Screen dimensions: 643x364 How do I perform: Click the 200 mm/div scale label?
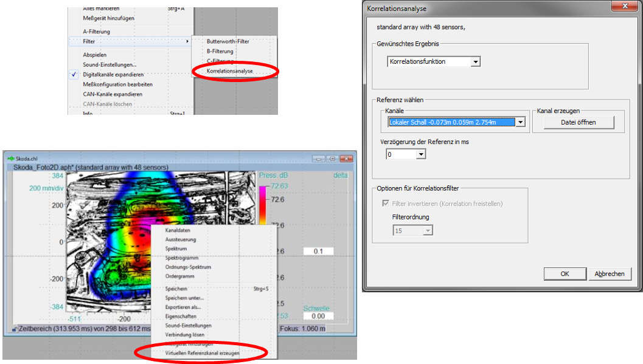(46, 188)
